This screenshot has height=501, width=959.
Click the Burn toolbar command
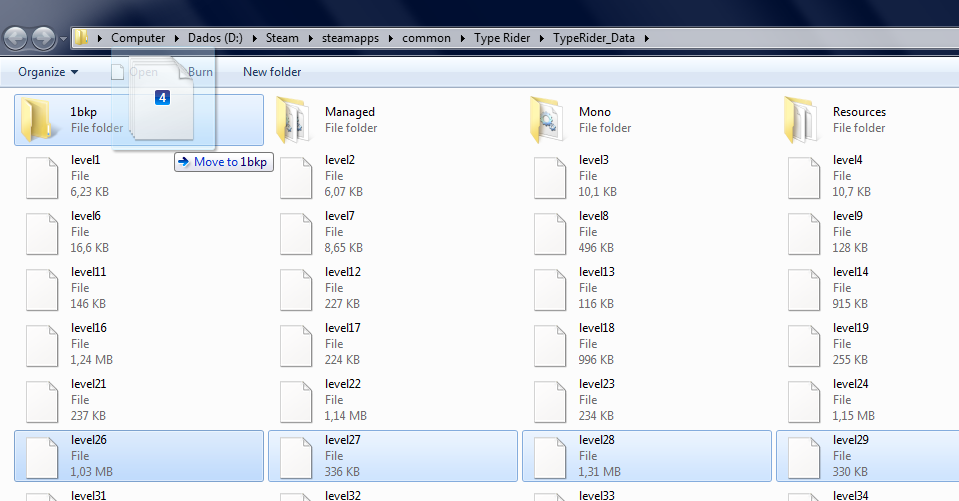pyautogui.click(x=200, y=72)
